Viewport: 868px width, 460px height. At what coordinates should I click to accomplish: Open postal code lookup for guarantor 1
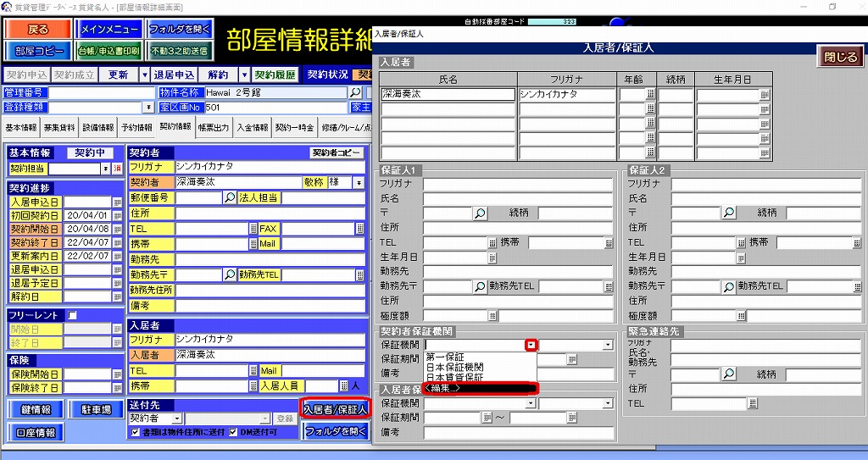pyautogui.click(x=480, y=213)
